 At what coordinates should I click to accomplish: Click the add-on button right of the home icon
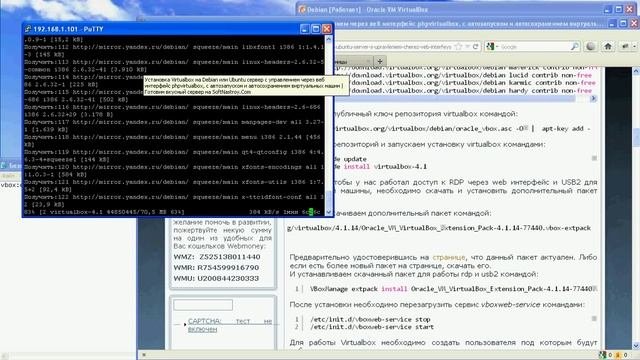tap(625, 47)
